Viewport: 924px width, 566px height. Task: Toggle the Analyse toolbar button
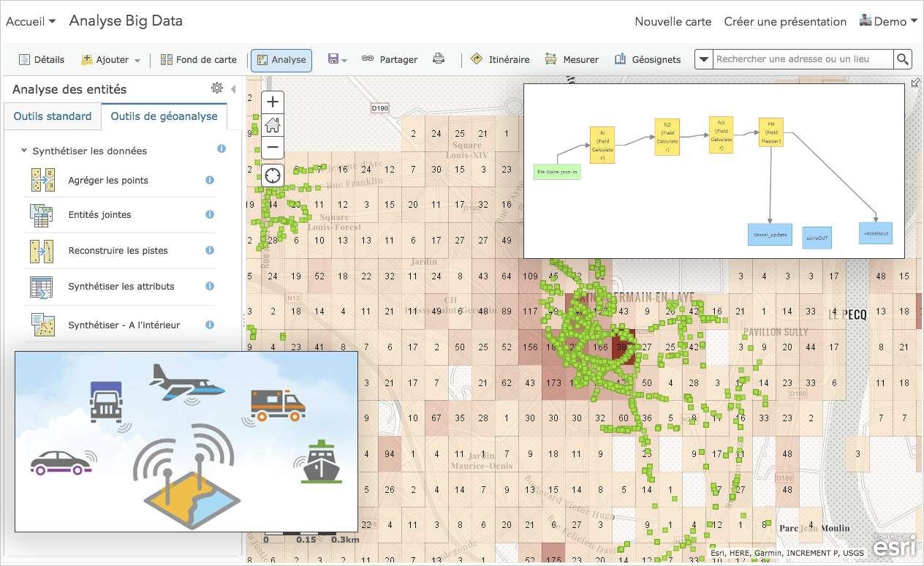click(281, 60)
